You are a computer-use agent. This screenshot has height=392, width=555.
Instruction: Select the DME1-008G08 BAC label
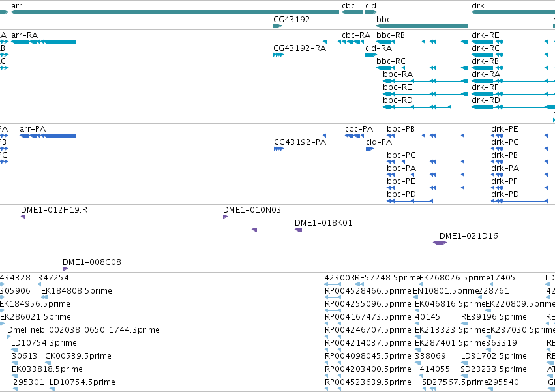(x=92, y=262)
